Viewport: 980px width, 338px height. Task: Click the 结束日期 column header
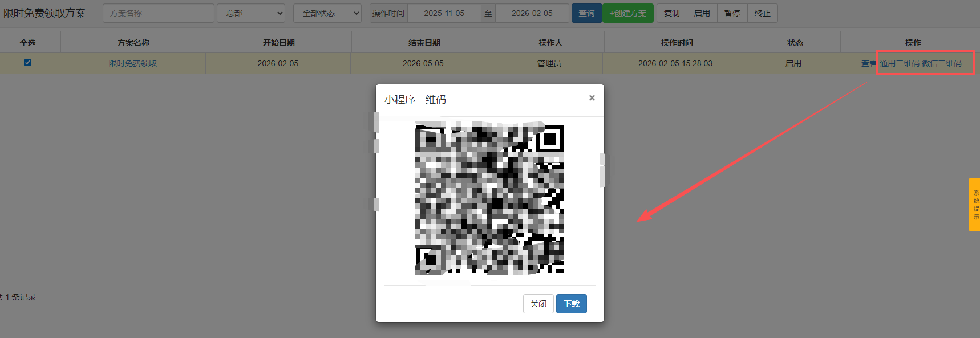click(424, 43)
